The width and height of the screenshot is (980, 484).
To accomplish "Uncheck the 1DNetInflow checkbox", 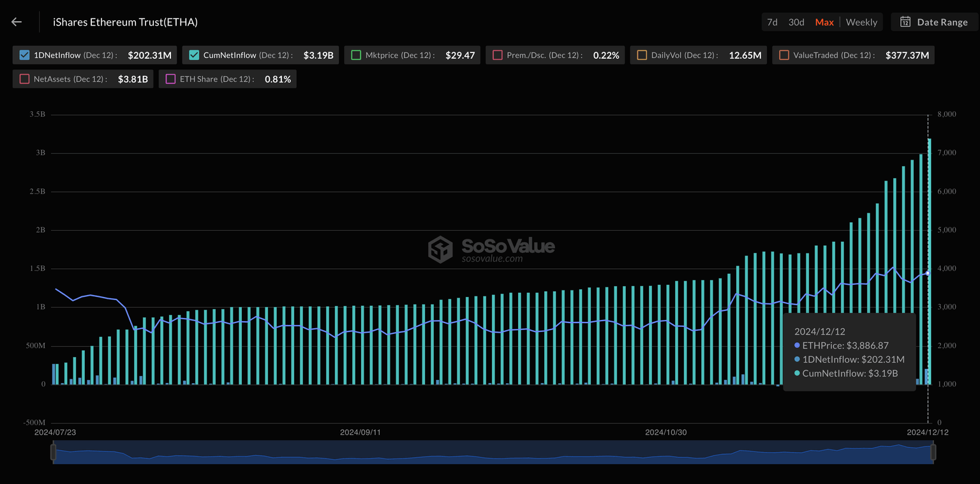I will 24,55.
